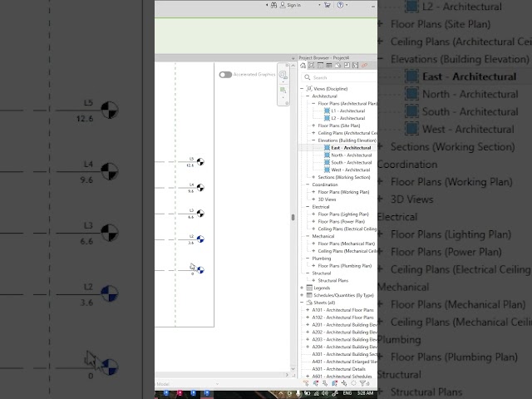Select Floor Plans (Plumbing Plan) in Project Browser
Image resolution: width=532 pixels, height=399 pixels.
(345, 266)
